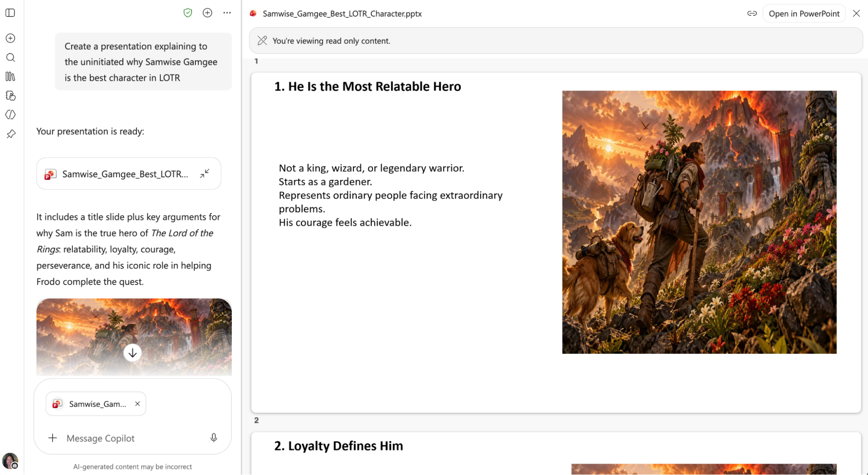Click the plus attach button in message box
This screenshot has width=868, height=475.
click(53, 438)
